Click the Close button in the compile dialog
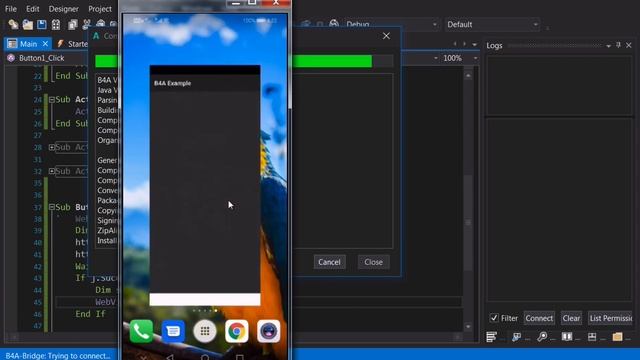The image size is (640, 360). pos(373,262)
